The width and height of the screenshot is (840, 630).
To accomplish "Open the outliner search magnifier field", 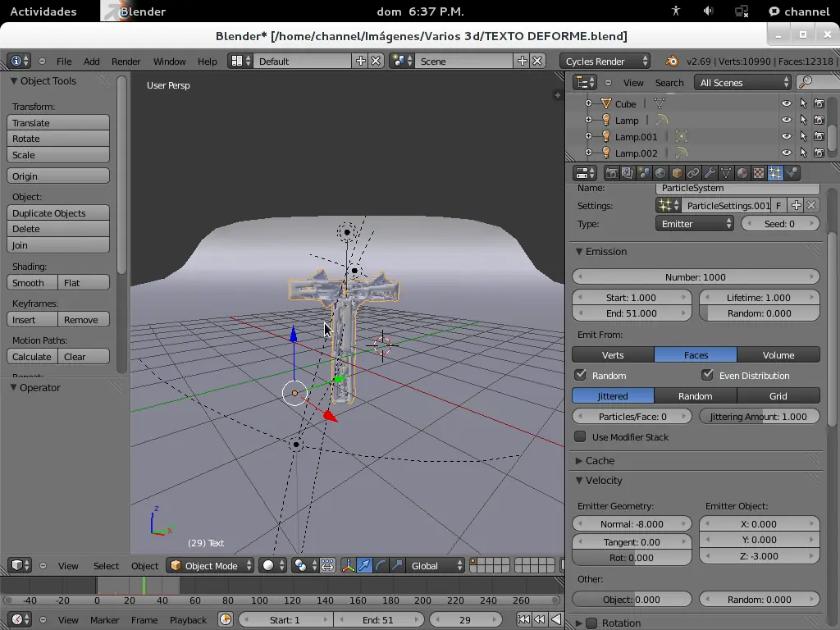I will (818, 83).
